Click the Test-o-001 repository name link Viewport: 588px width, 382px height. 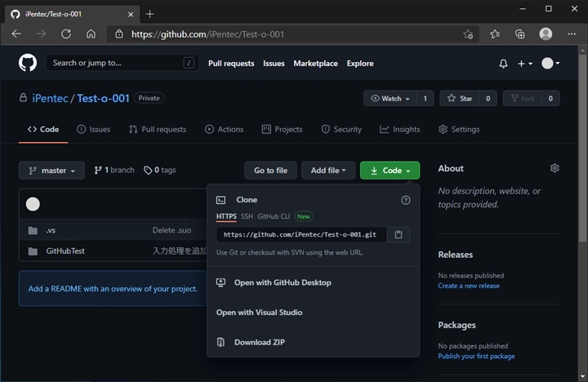pos(103,98)
